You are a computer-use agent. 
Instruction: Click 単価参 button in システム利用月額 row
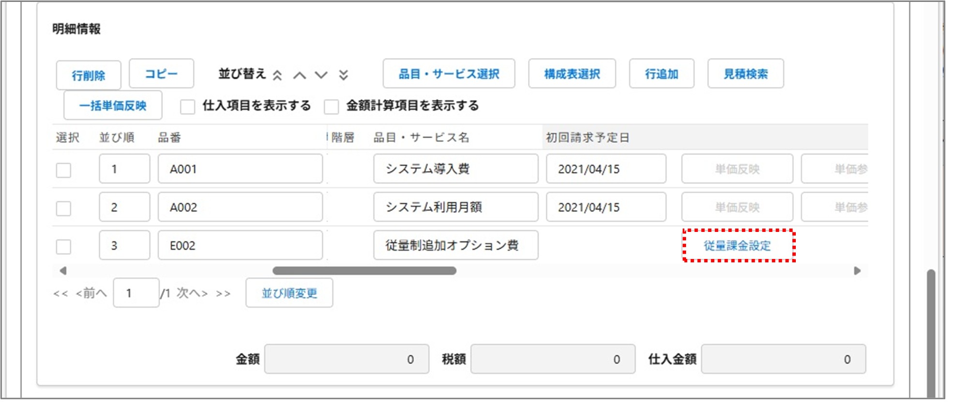[835, 207]
